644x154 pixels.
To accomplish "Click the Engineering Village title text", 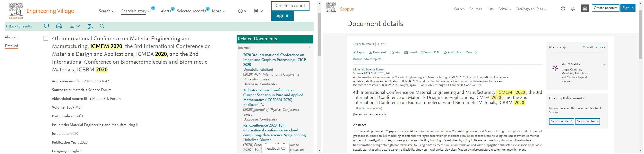I will [x=50, y=11].
